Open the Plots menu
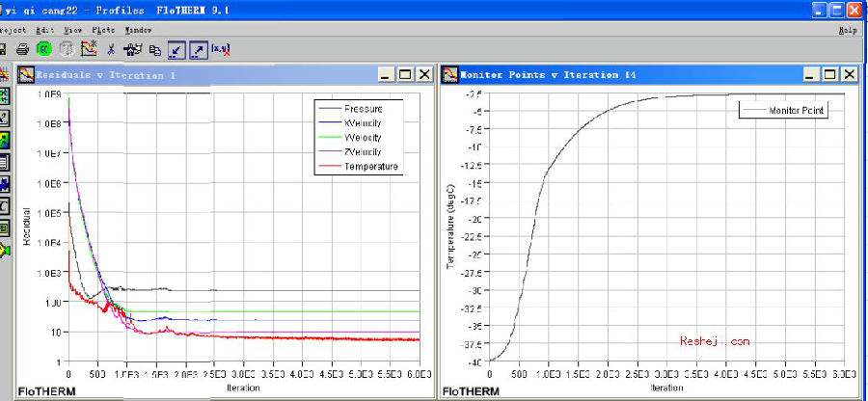 click(x=103, y=31)
